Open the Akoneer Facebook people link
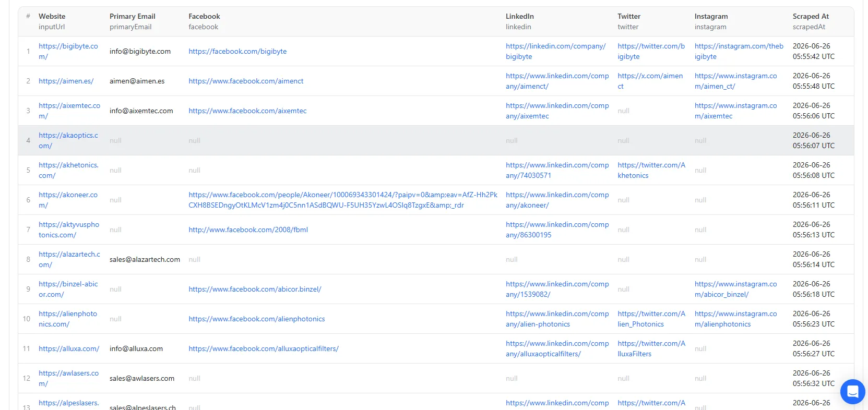The height and width of the screenshot is (410, 868). pos(343,200)
